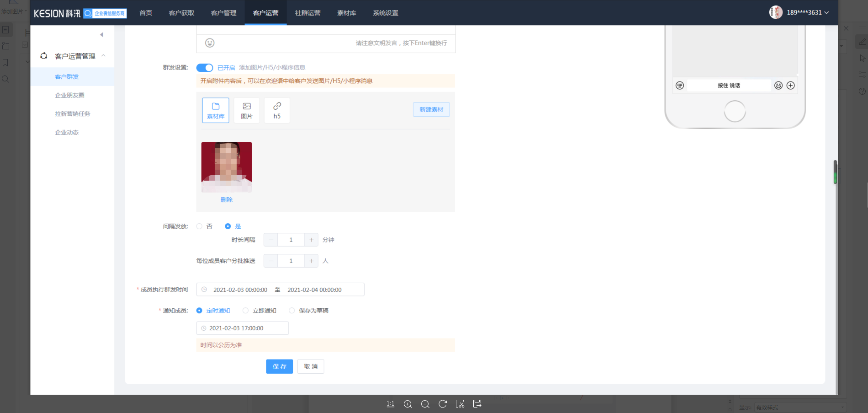Screen dimensions: 868x413
Task: Rotate the image with the rotate icon
Action: (443, 404)
